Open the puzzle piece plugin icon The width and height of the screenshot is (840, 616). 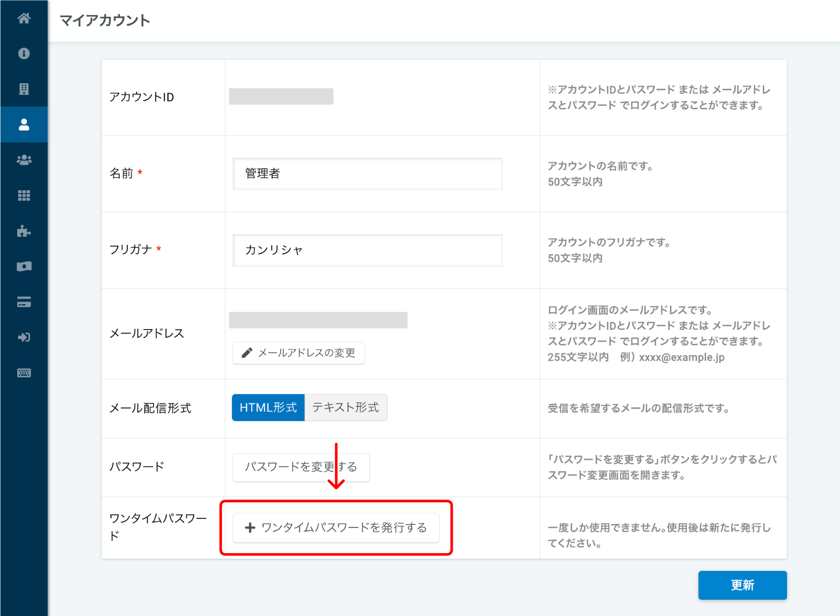tap(24, 231)
